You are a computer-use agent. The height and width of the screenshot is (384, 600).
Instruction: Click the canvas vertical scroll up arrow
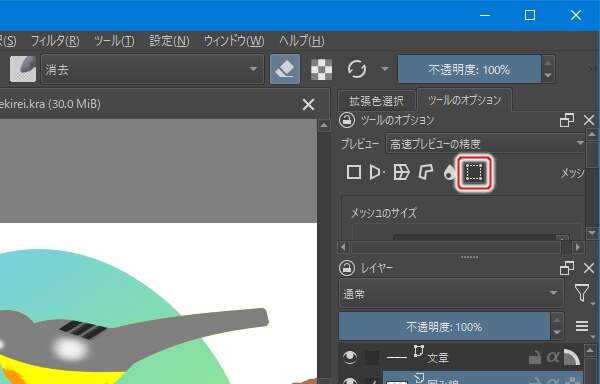324,125
